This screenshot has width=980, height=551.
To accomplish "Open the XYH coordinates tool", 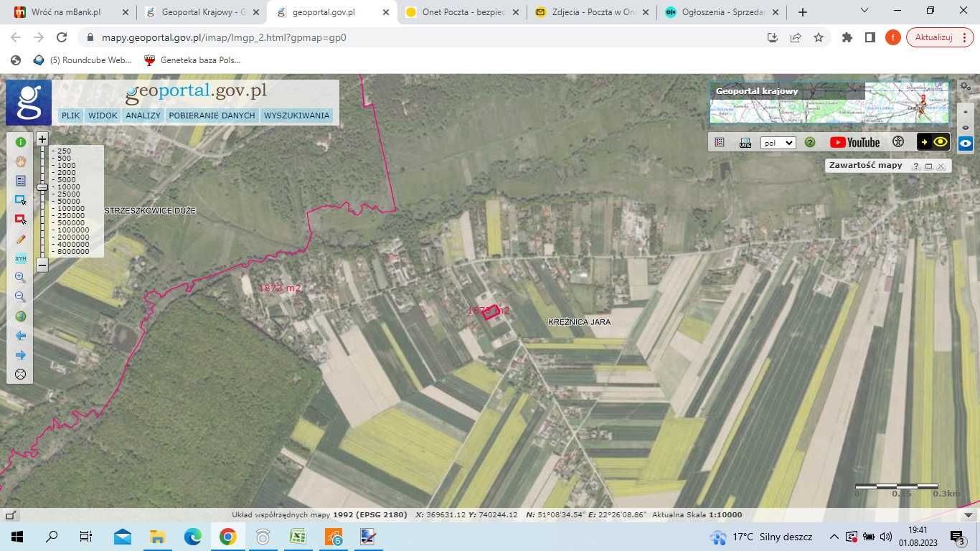I will pos(20,258).
